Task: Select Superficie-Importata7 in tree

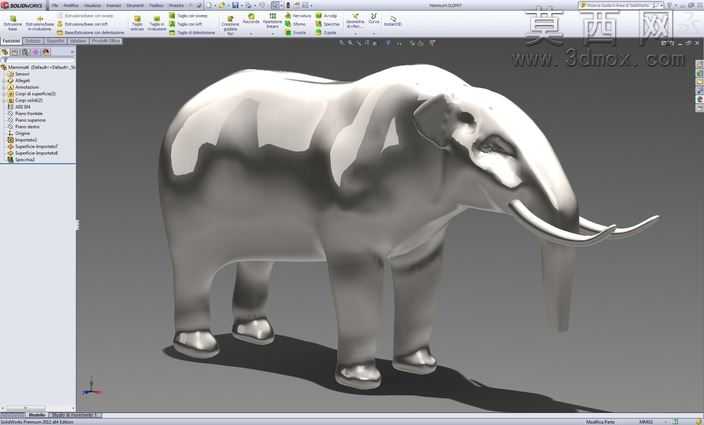Action: [x=36, y=146]
